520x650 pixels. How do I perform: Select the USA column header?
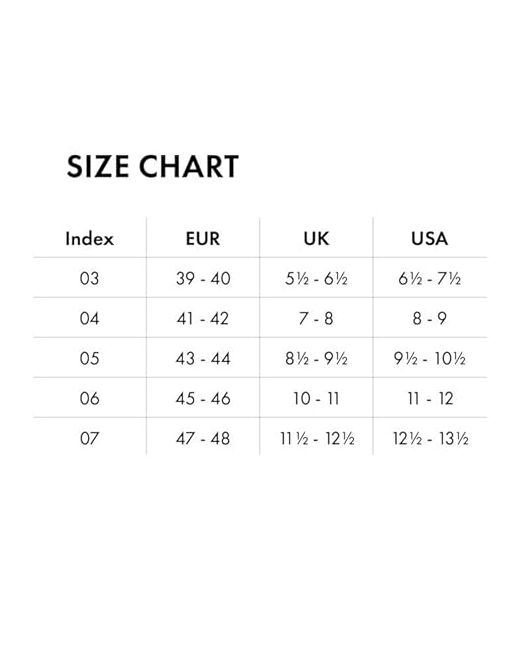430,238
